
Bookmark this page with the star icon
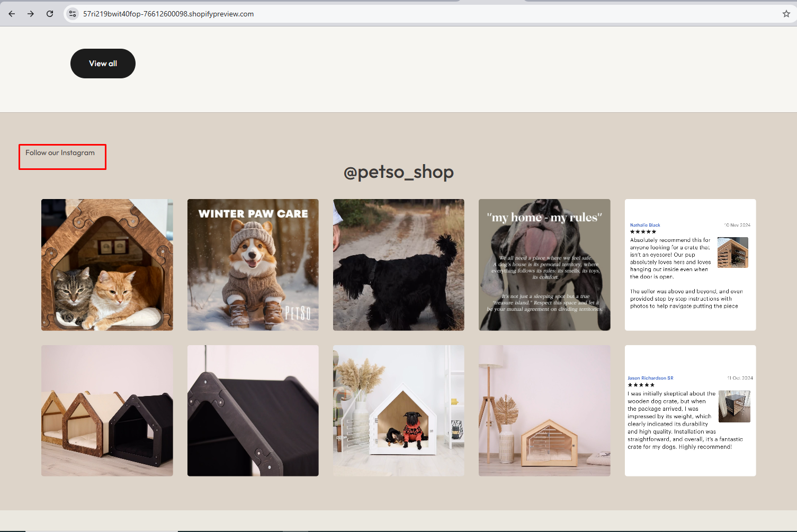(786, 14)
